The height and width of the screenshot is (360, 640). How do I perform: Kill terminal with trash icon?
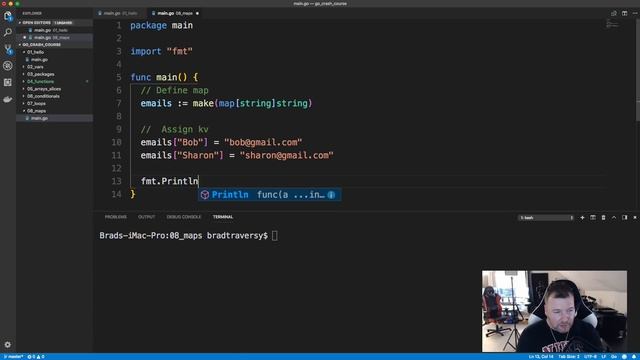click(x=604, y=218)
